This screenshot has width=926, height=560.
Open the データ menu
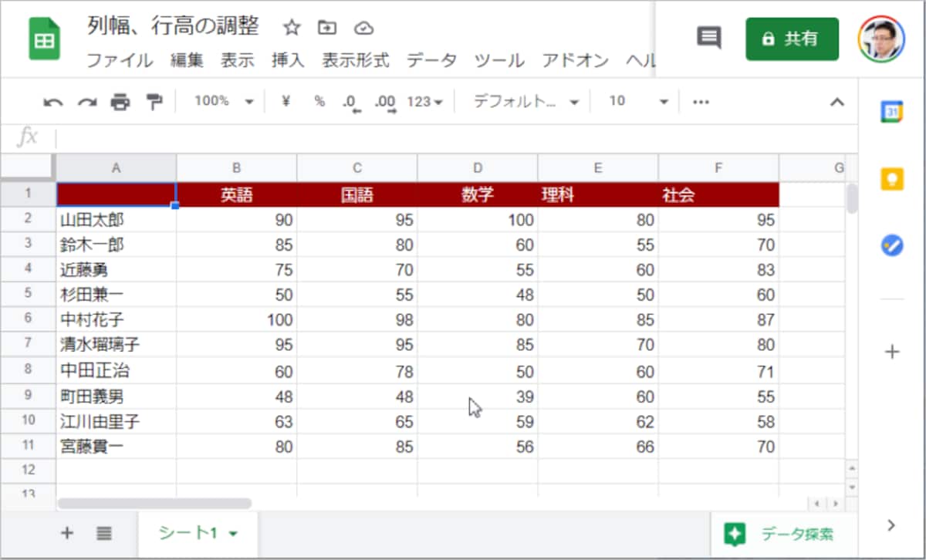point(432,60)
